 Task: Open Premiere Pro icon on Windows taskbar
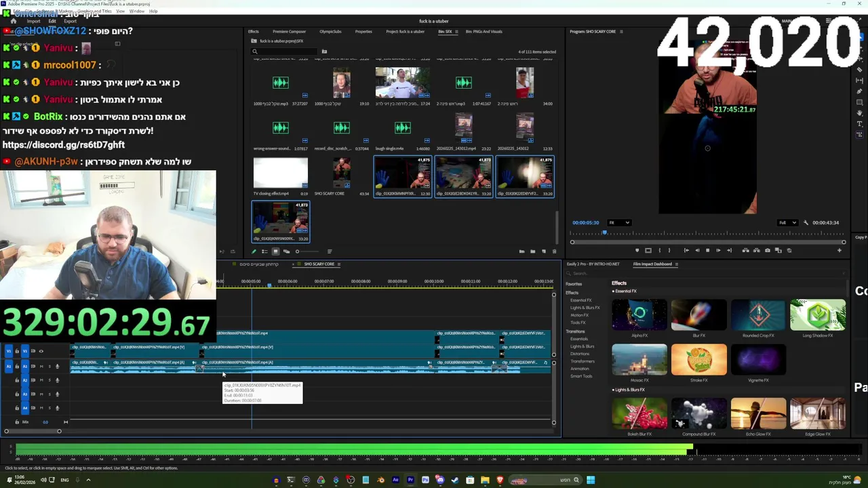coord(410,480)
